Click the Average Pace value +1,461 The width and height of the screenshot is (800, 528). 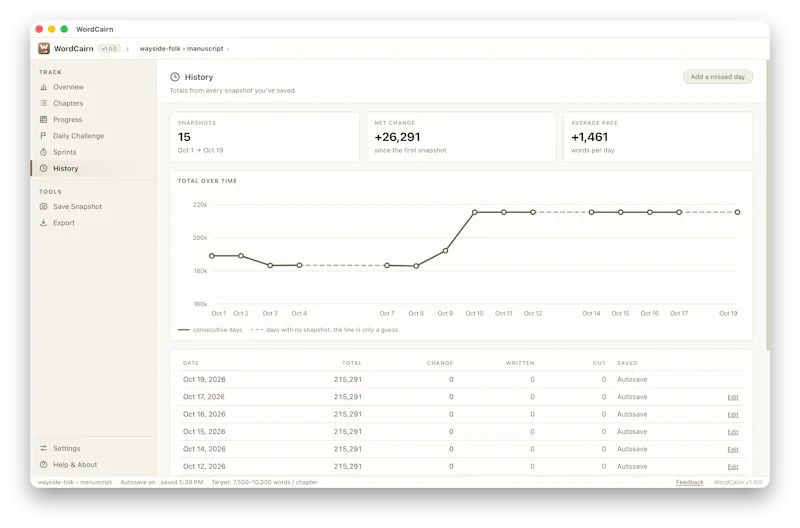pyautogui.click(x=590, y=137)
